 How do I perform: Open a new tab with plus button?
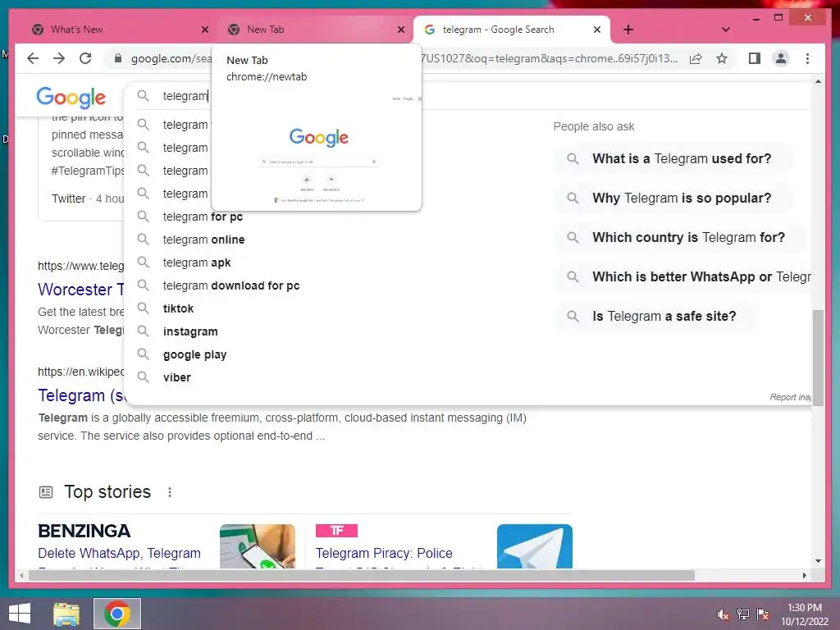628,30
